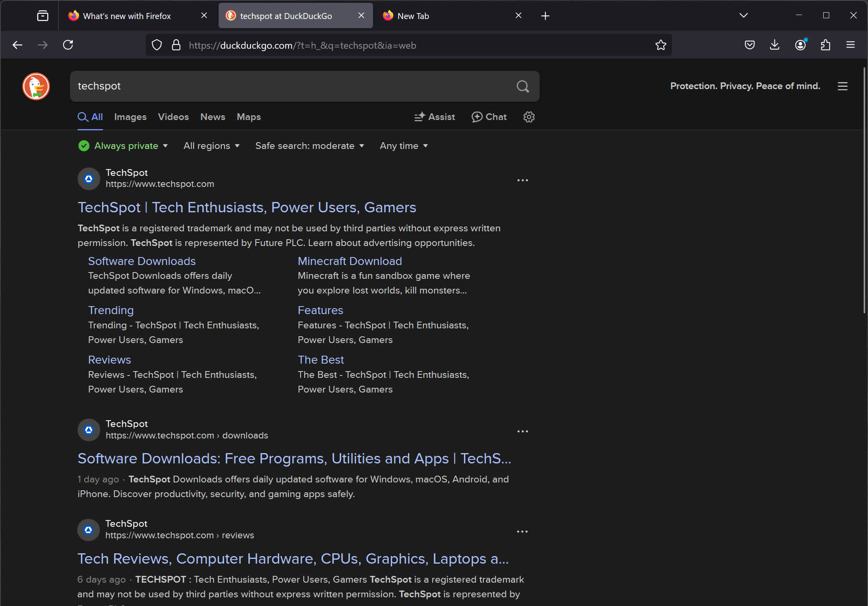
Task: View site security padlock information
Action: click(x=176, y=45)
